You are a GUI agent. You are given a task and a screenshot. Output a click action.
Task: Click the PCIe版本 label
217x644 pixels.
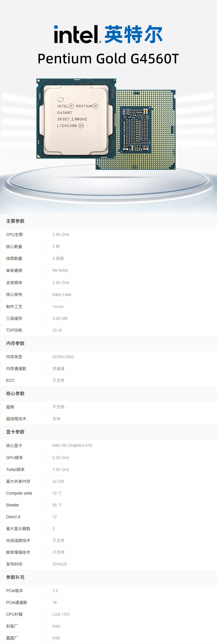pos(15,591)
